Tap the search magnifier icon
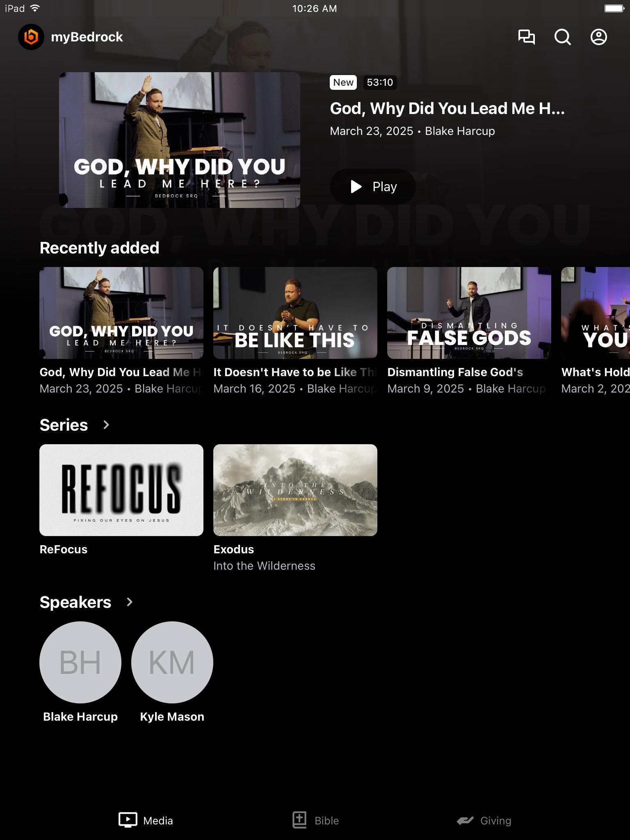This screenshot has height=840, width=630. click(x=562, y=37)
